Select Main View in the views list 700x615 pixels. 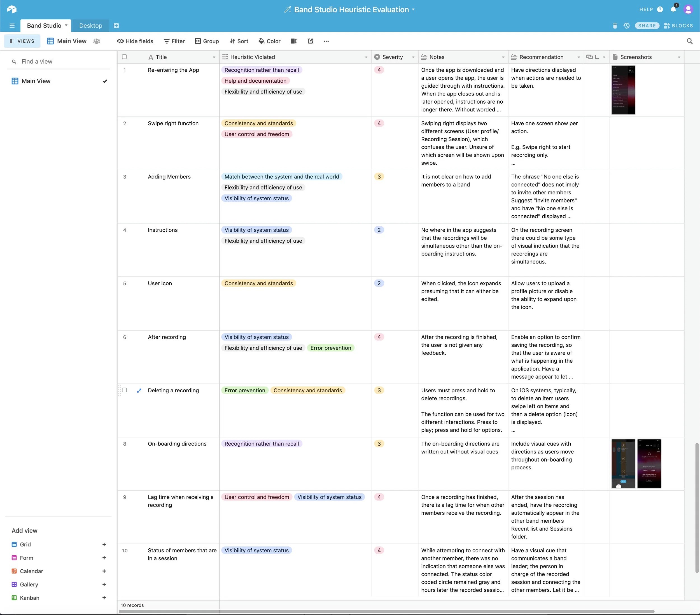[59, 81]
